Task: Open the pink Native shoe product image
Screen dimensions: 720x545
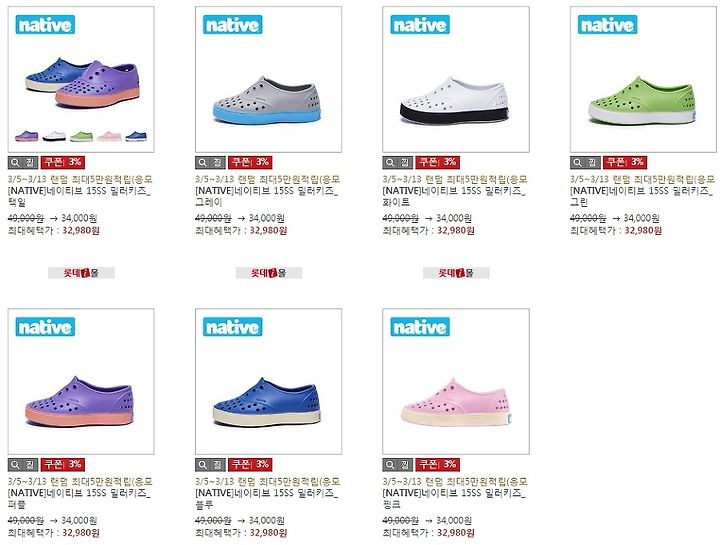Action: click(456, 382)
